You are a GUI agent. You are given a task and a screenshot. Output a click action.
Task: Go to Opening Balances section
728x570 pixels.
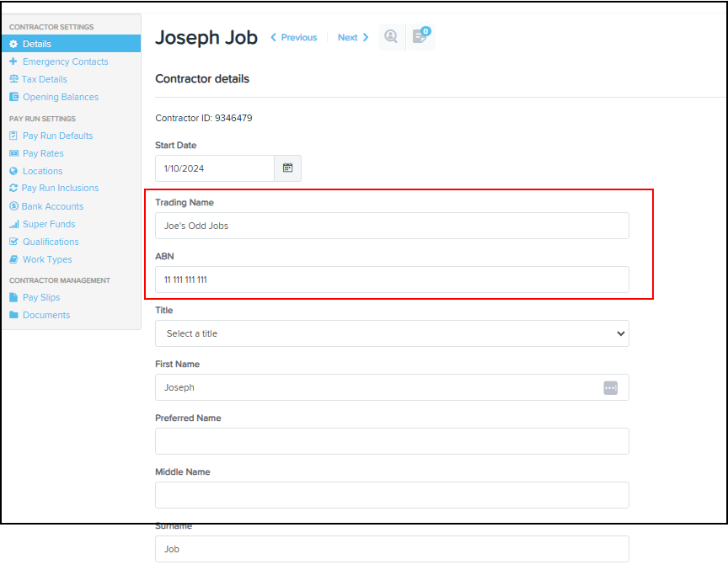[x=60, y=97]
